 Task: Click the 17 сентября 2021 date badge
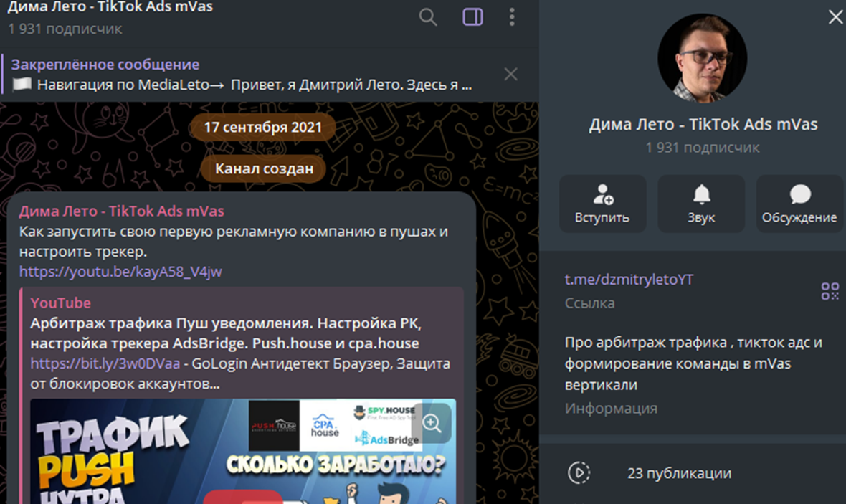tap(263, 128)
